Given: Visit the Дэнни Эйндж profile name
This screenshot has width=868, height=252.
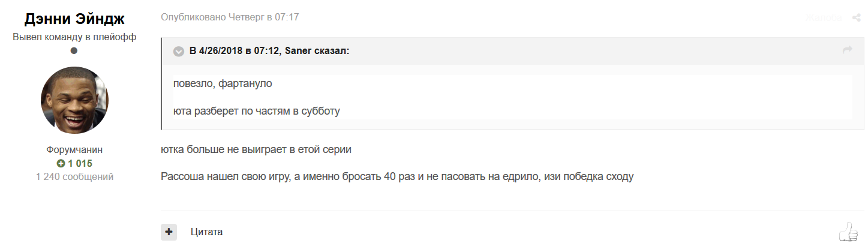Looking at the screenshot, I should [x=74, y=19].
